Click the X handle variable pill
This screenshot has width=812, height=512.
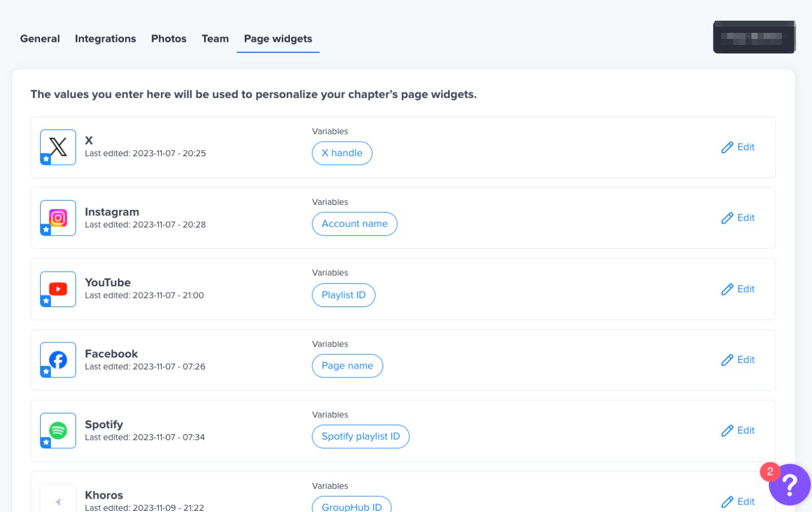pyautogui.click(x=342, y=153)
